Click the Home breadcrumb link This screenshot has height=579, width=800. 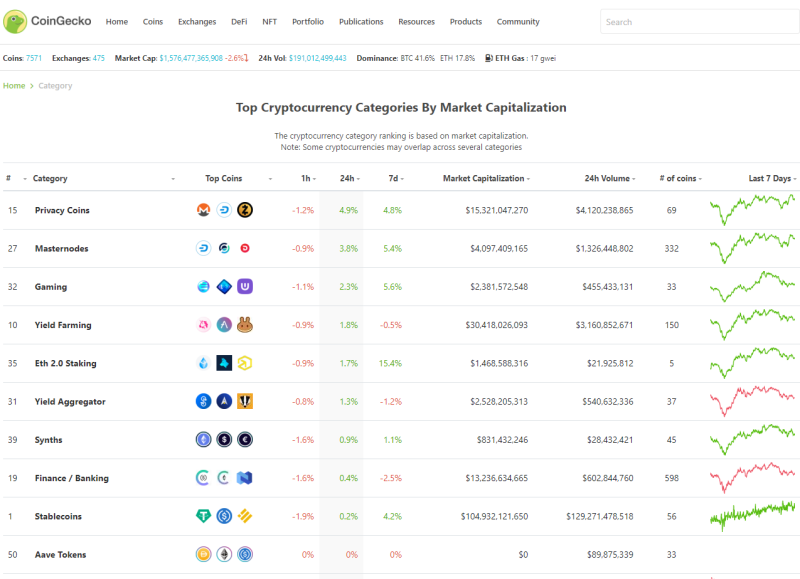[x=14, y=86]
